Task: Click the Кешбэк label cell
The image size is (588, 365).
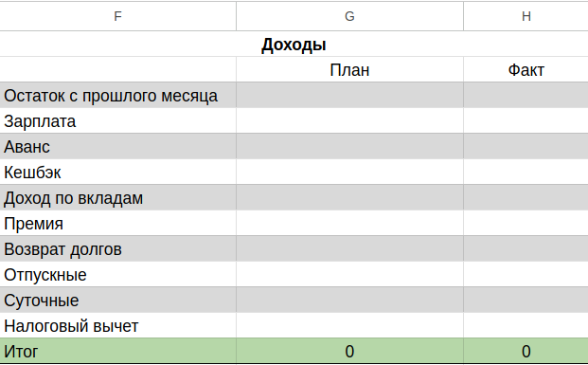Action: point(117,172)
